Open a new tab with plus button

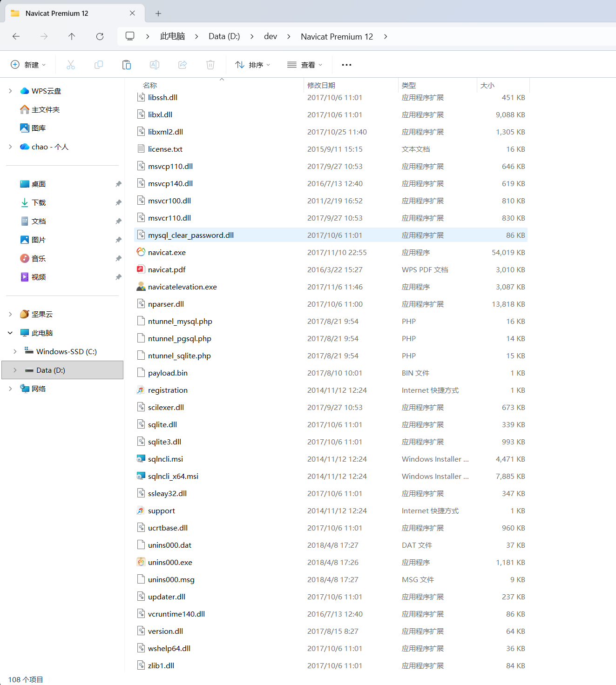pos(158,13)
